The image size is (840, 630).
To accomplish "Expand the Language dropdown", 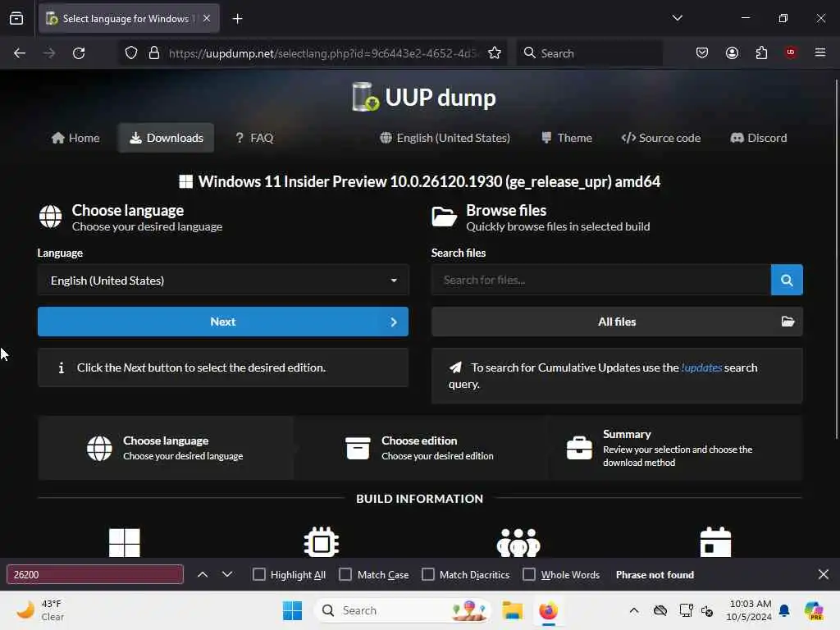I will click(223, 281).
